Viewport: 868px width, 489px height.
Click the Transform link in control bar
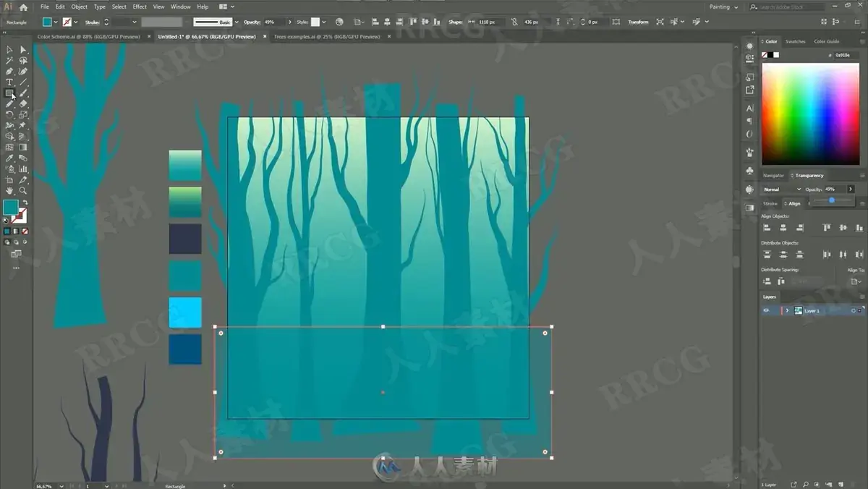[x=638, y=22]
